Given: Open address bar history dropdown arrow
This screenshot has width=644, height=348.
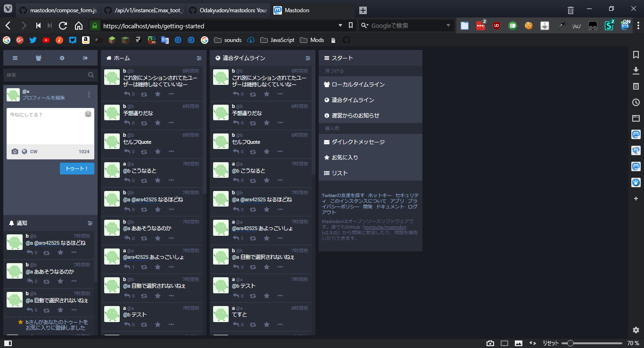Looking at the screenshot, I should (340, 25).
